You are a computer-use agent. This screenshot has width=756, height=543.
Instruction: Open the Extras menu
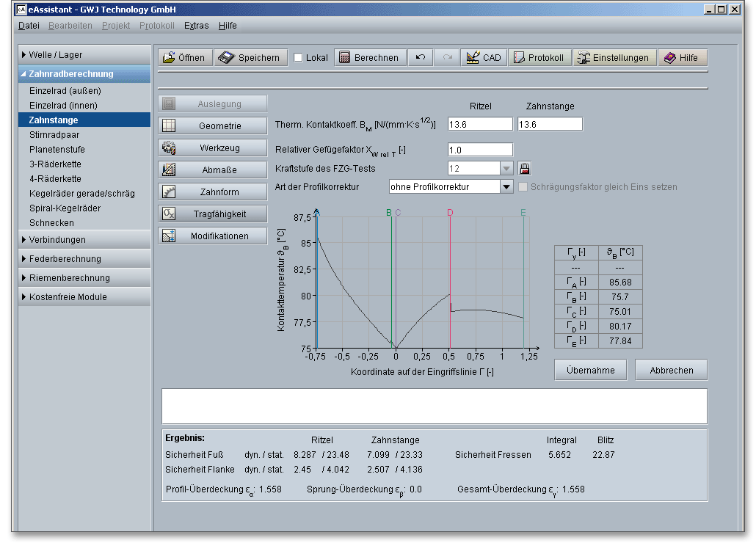196,26
